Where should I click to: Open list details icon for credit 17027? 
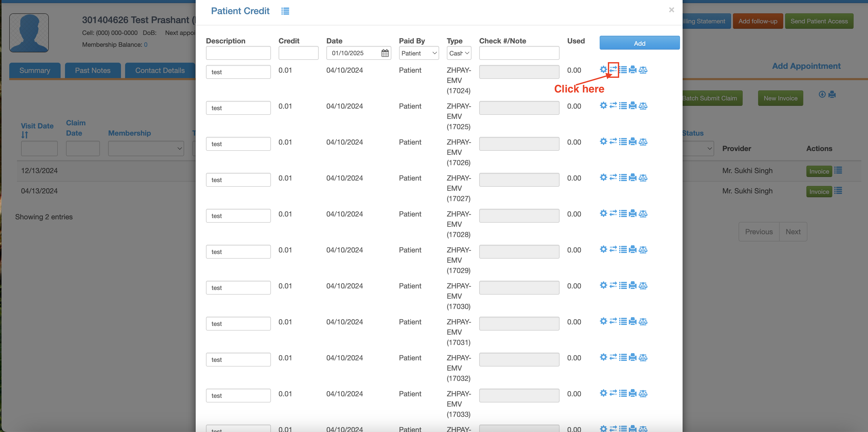point(623,177)
